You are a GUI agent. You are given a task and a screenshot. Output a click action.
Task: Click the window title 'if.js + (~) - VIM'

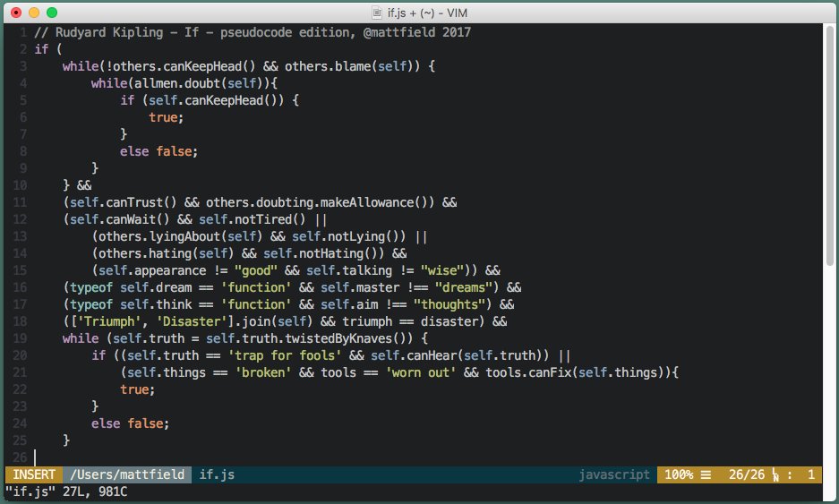pos(427,13)
